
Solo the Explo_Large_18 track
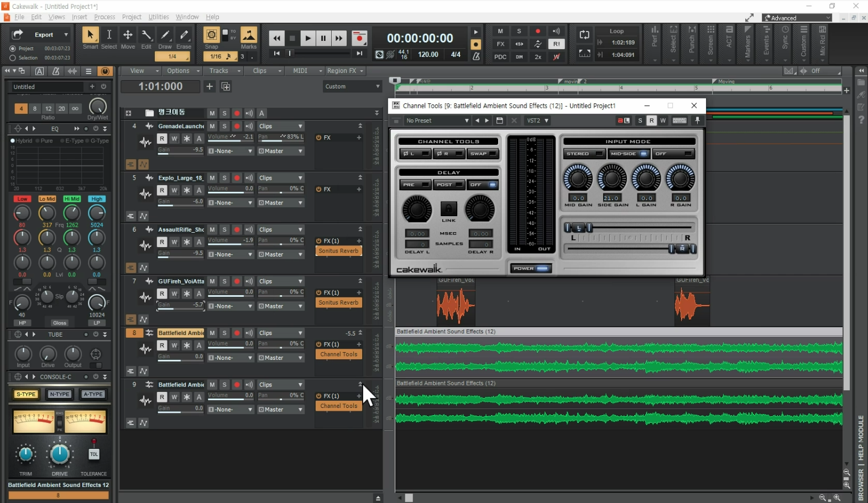click(224, 178)
